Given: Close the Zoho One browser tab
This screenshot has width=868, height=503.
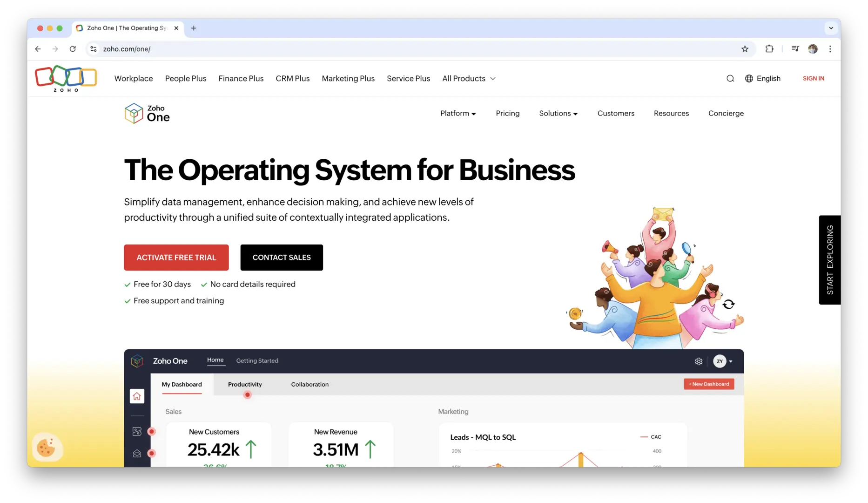Looking at the screenshot, I should (x=176, y=28).
